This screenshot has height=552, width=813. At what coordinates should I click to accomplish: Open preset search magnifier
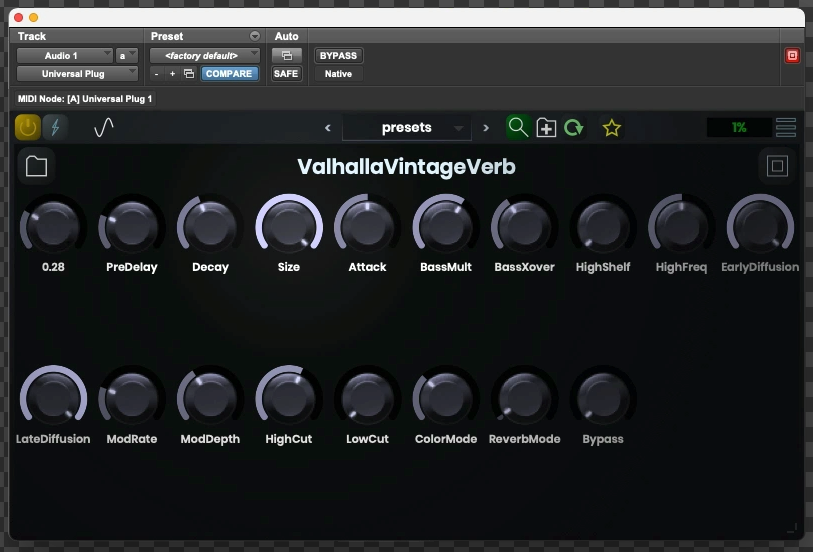click(x=518, y=128)
